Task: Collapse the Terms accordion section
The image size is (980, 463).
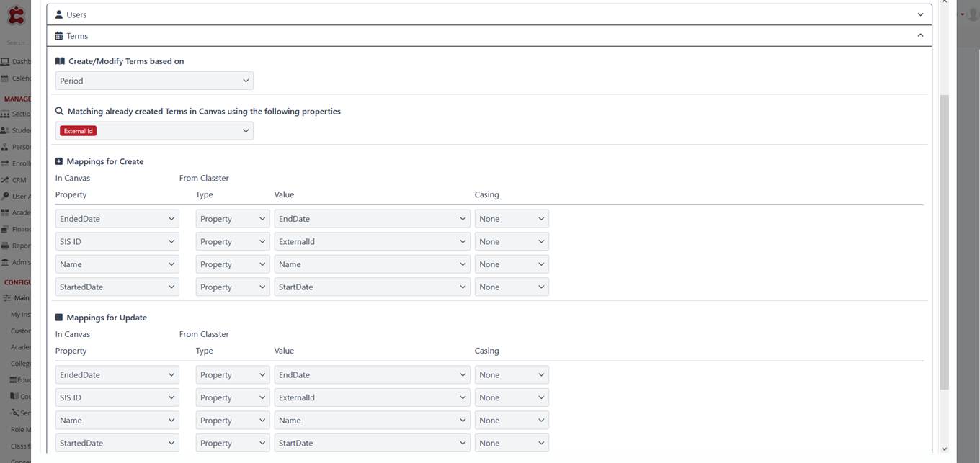Action: coord(489,36)
